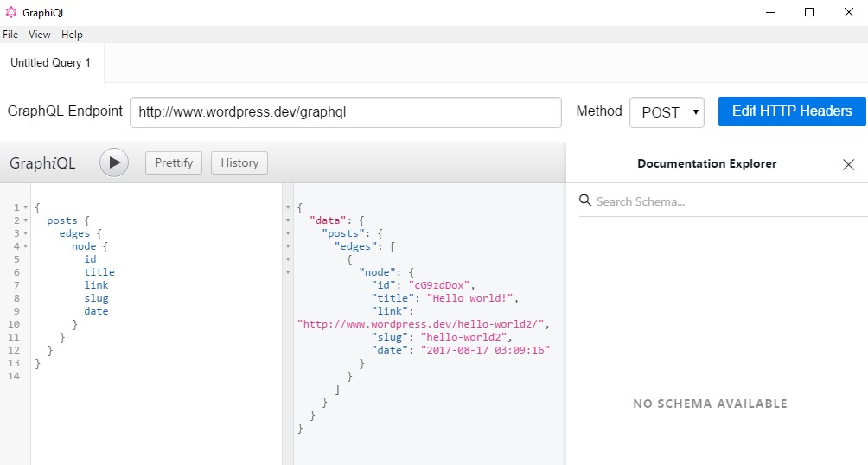The image size is (868, 465).
Task: Open the Method dropdown showing POST
Action: coord(667,112)
